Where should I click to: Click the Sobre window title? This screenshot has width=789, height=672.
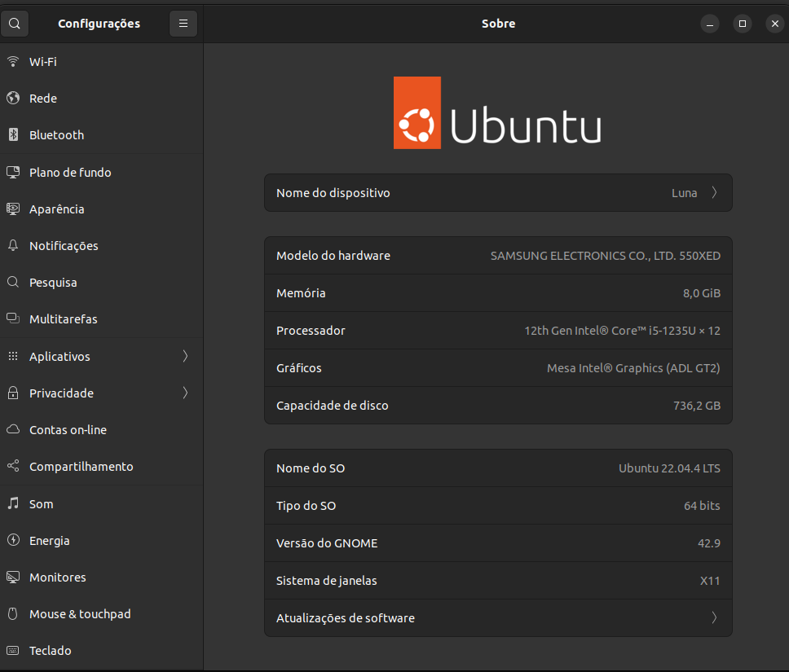(x=498, y=24)
